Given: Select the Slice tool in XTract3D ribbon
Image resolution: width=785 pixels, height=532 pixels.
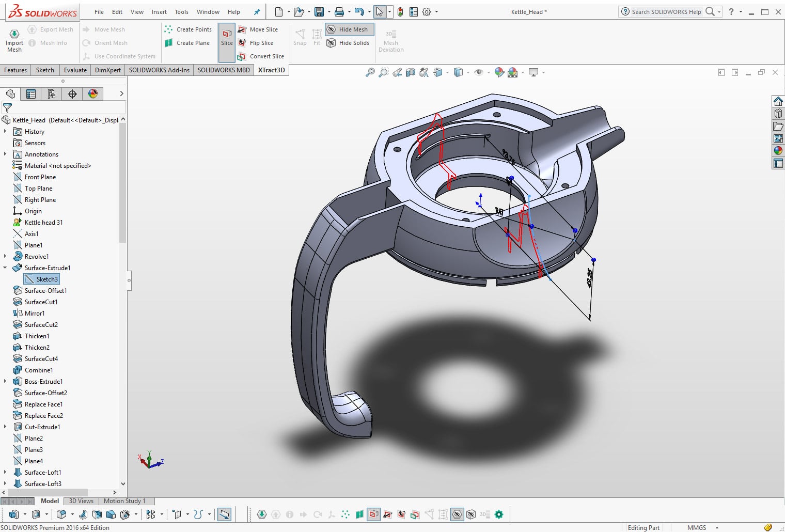Looking at the screenshot, I should (x=227, y=37).
